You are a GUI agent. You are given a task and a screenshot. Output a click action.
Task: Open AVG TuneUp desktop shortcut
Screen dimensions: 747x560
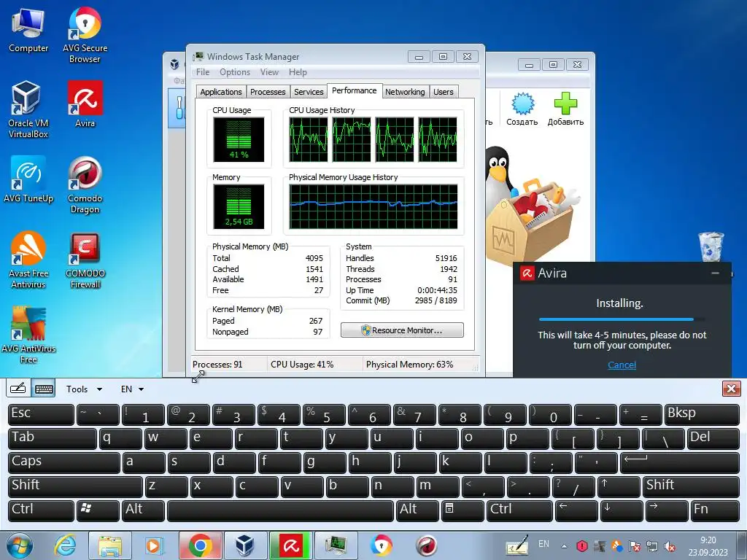tap(28, 179)
